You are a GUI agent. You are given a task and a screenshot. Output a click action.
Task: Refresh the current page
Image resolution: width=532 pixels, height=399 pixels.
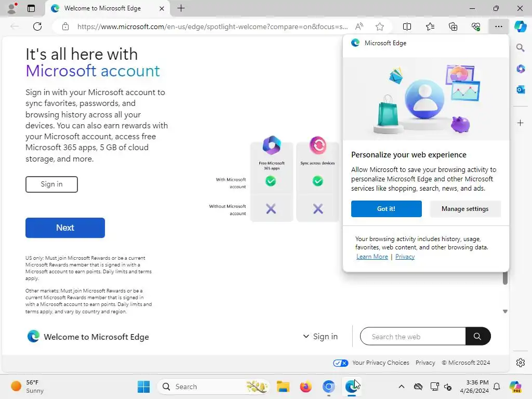coord(37,26)
